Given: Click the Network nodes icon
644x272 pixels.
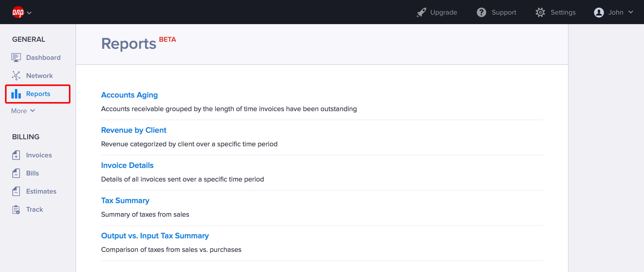Looking at the screenshot, I should coord(16,76).
